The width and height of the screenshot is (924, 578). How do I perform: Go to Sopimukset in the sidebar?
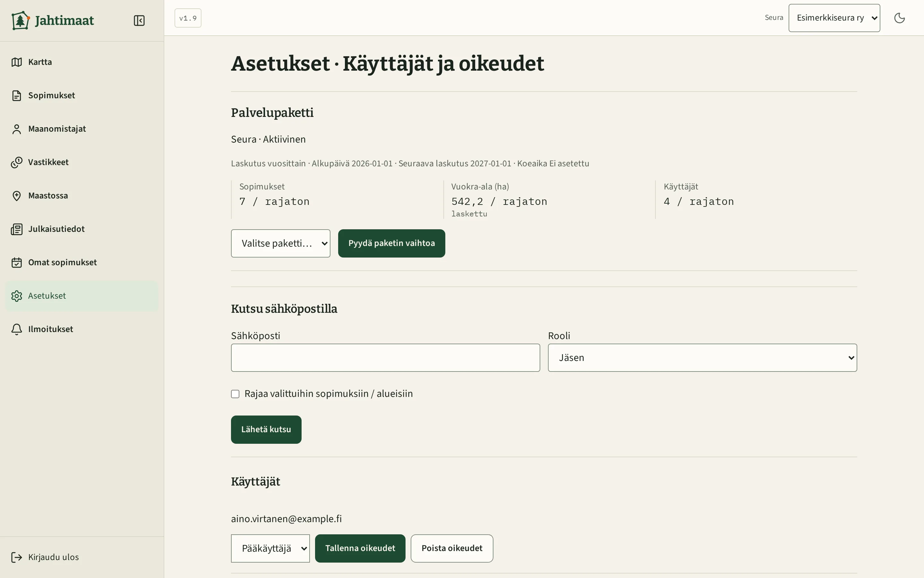click(x=82, y=96)
